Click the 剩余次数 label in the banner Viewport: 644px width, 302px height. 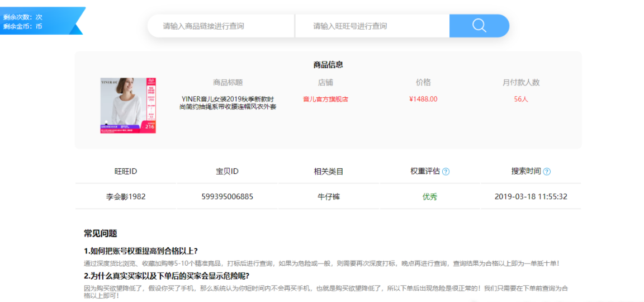22,17
